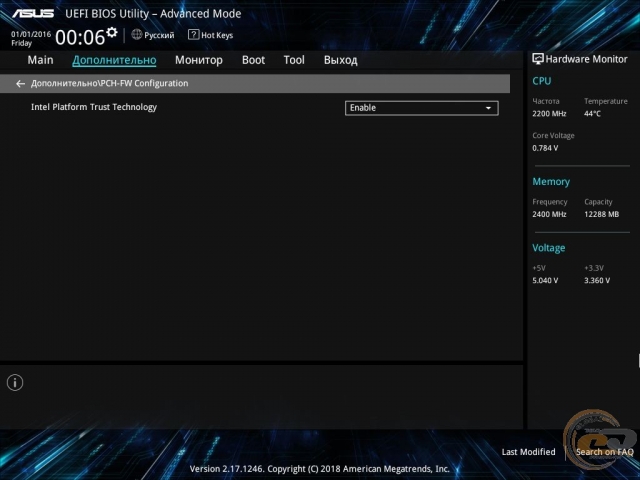Viewport: 640px width, 480px height.
Task: Open the Boot tab
Action: (x=253, y=60)
